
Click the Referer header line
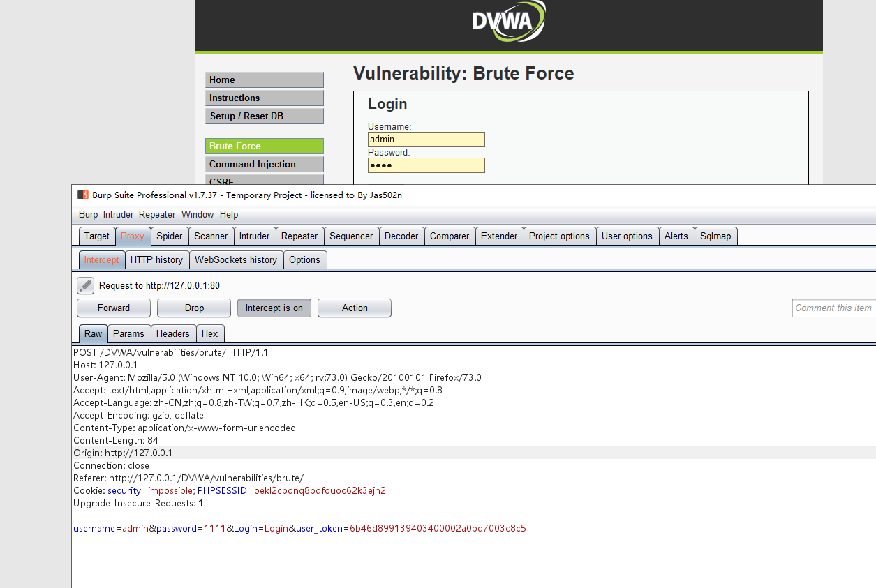pyautogui.click(x=188, y=478)
